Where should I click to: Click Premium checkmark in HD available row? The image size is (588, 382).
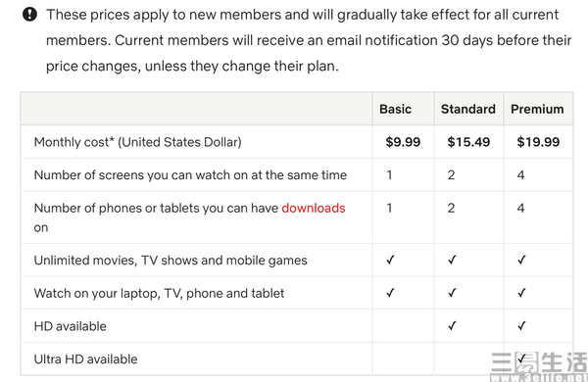point(521,326)
